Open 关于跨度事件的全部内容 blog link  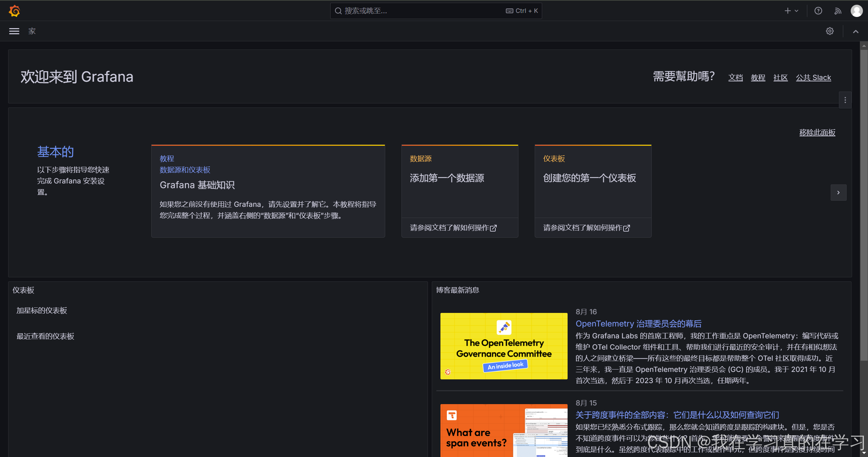coord(677,415)
